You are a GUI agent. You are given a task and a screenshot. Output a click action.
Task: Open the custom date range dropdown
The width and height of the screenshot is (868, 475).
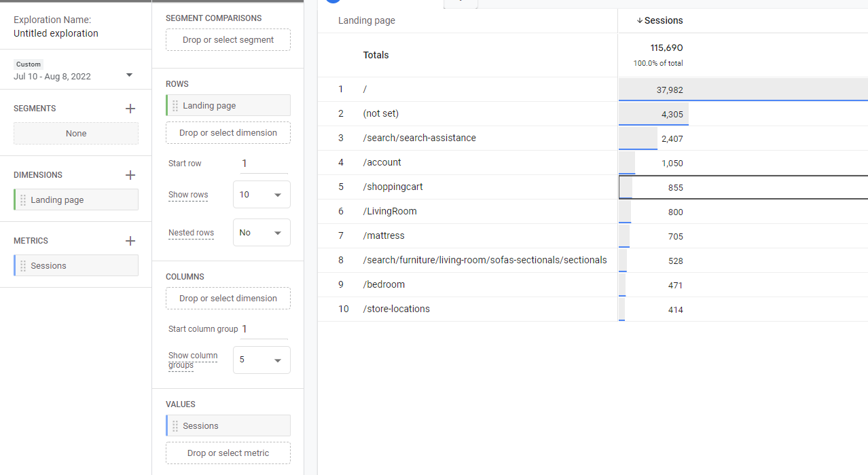click(x=129, y=75)
